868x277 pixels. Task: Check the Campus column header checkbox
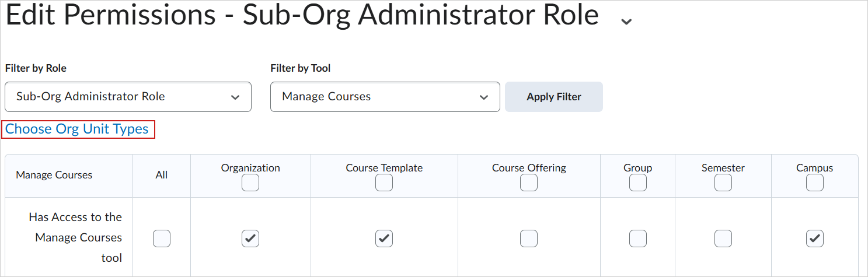pos(814,183)
